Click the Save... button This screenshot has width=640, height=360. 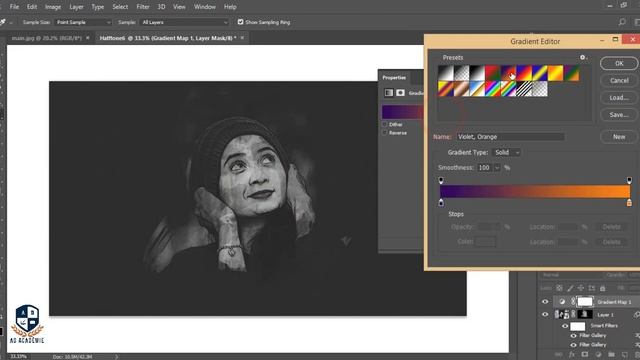point(619,115)
